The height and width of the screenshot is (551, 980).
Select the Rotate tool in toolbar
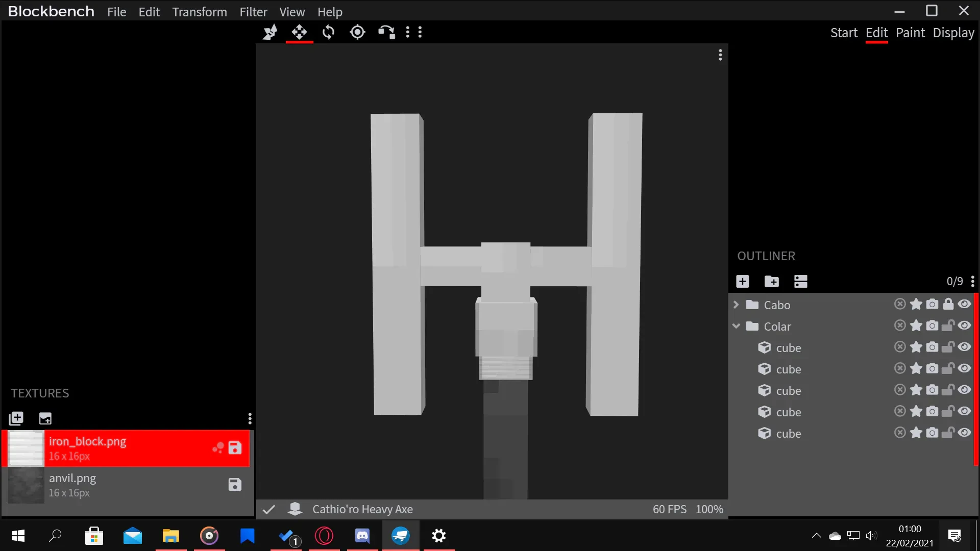[x=329, y=32]
